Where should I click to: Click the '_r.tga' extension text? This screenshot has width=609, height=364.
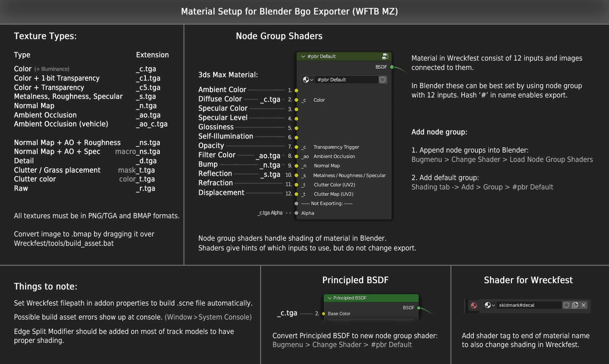click(x=145, y=189)
